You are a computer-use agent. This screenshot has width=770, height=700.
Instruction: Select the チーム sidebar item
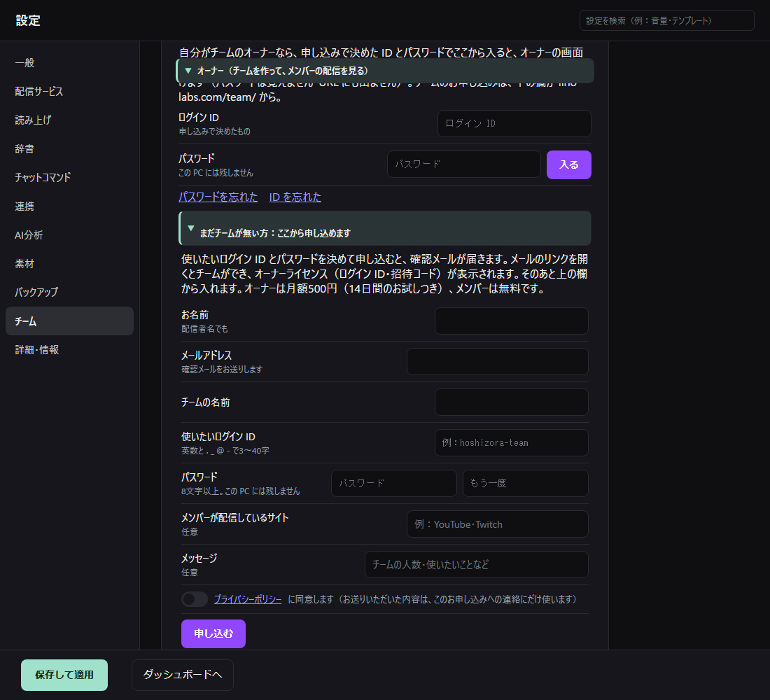(x=69, y=321)
